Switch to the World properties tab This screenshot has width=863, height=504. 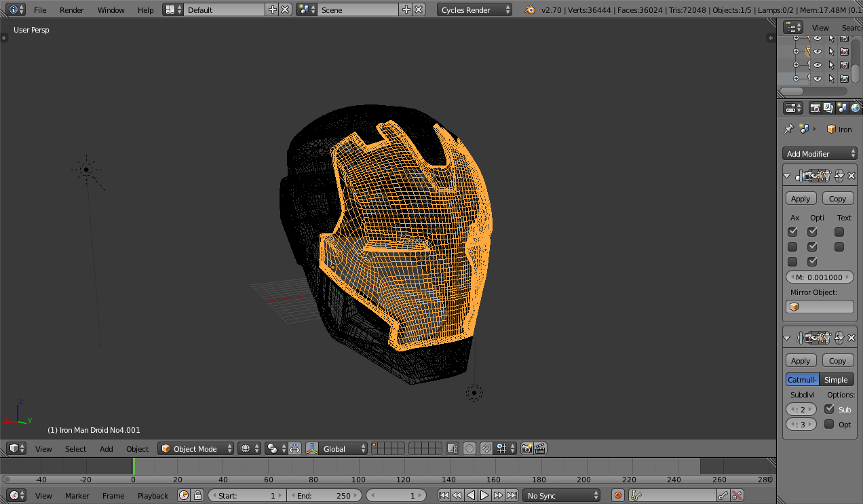855,108
